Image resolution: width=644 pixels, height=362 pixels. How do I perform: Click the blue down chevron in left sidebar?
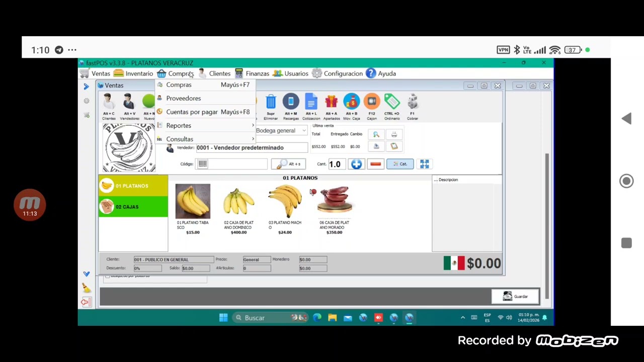[x=86, y=274]
